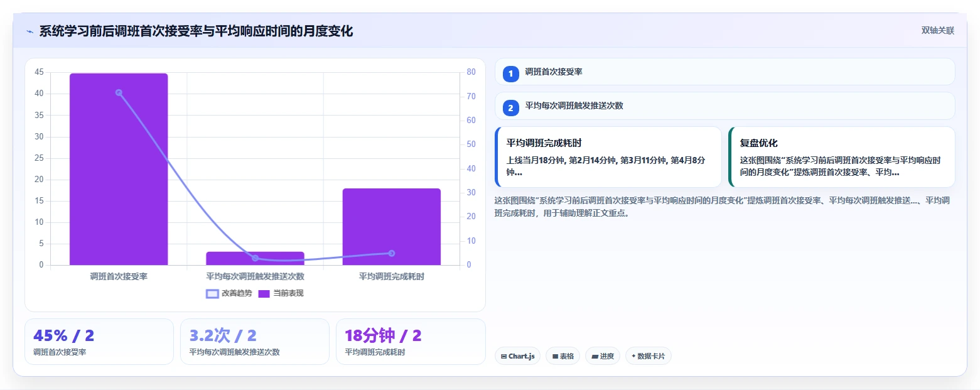Viewport: 980px width, 390px height.
Task: Open the 复盘优化 card
Action: coord(842,157)
